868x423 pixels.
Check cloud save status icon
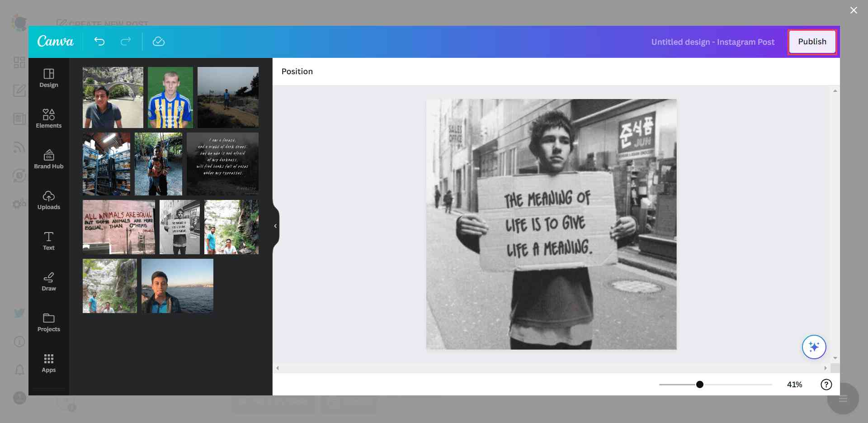pos(159,42)
